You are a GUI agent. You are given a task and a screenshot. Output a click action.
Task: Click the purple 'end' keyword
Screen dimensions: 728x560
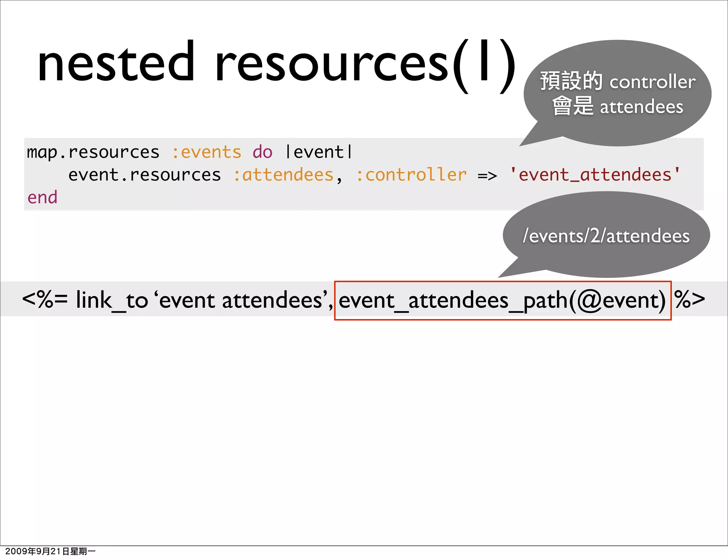click(x=42, y=198)
